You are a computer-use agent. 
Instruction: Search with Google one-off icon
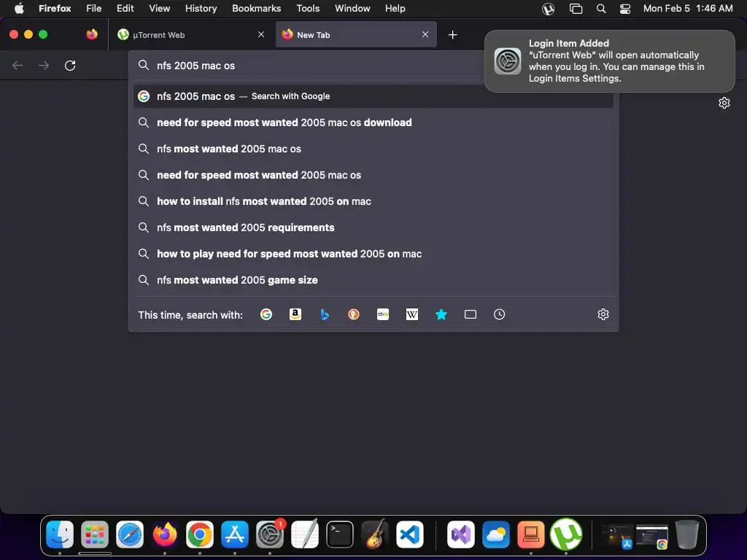[x=266, y=314]
